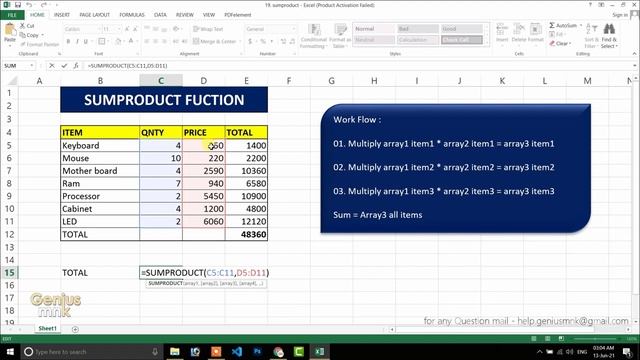Apply the Normal cell style
The height and width of the screenshot is (360, 640).
[x=373, y=29]
